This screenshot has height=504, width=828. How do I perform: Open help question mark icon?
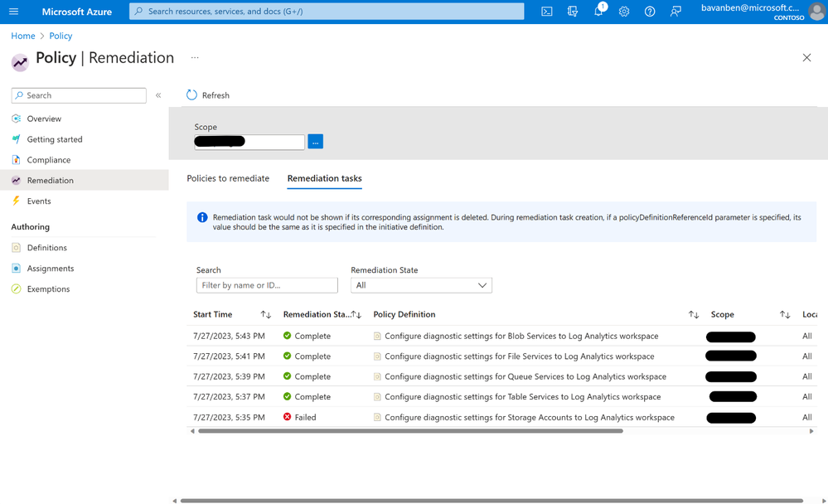click(x=650, y=11)
